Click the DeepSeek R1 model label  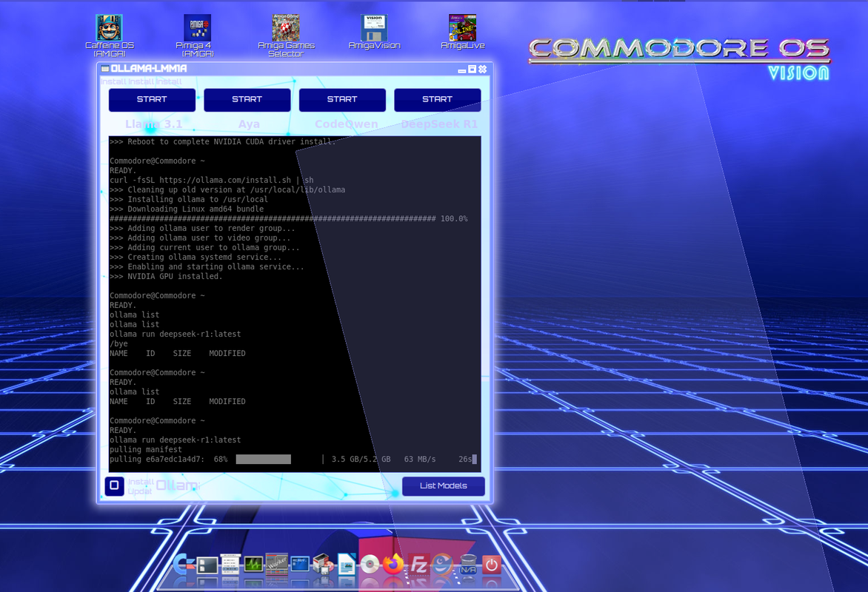click(439, 124)
